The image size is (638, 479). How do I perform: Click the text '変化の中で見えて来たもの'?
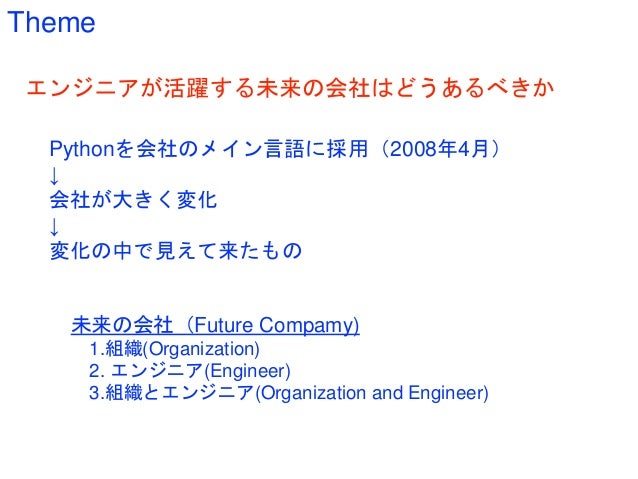pyautogui.click(x=176, y=250)
